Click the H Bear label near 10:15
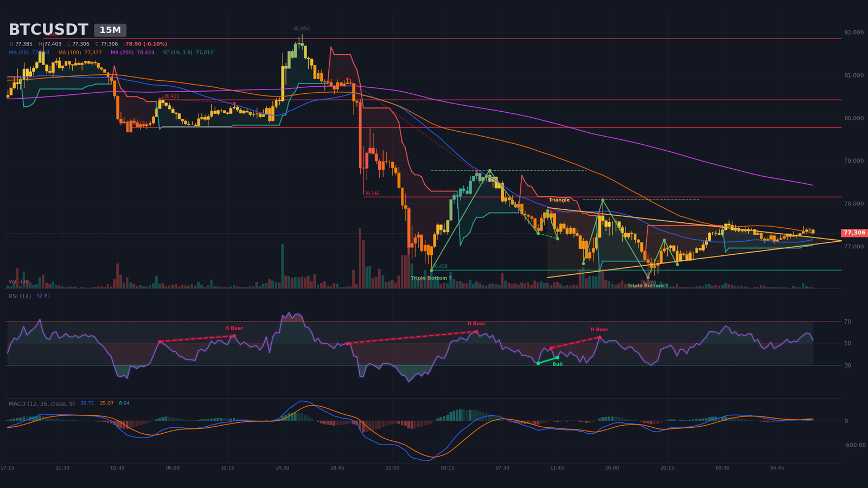The image size is (868, 488). pos(234,328)
